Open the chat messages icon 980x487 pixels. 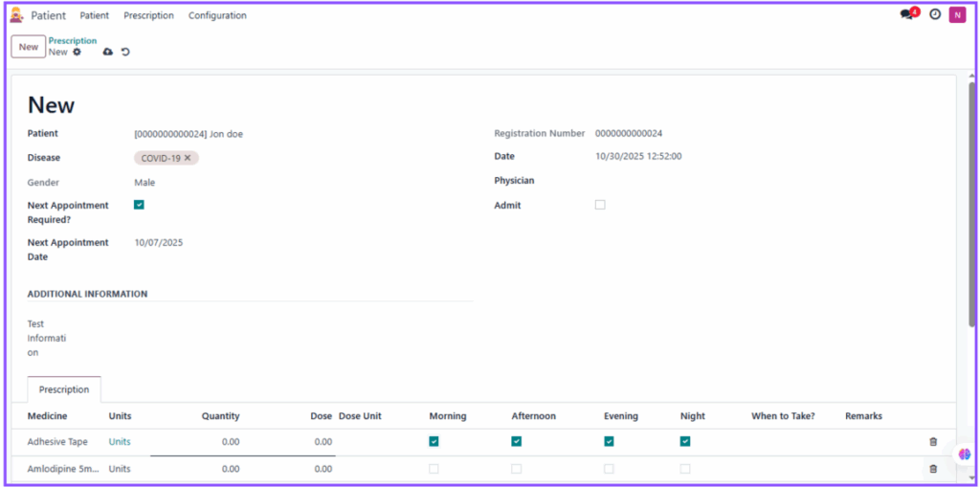point(907,15)
